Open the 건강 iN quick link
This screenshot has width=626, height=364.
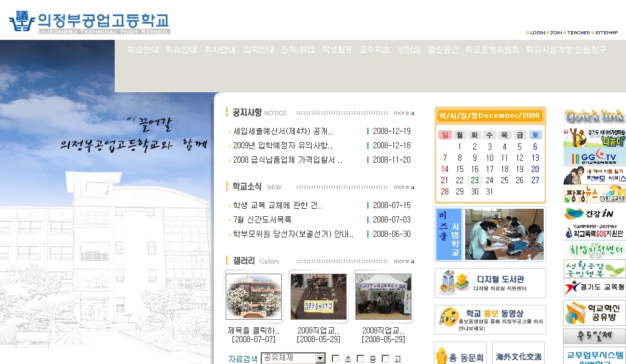[594, 213]
